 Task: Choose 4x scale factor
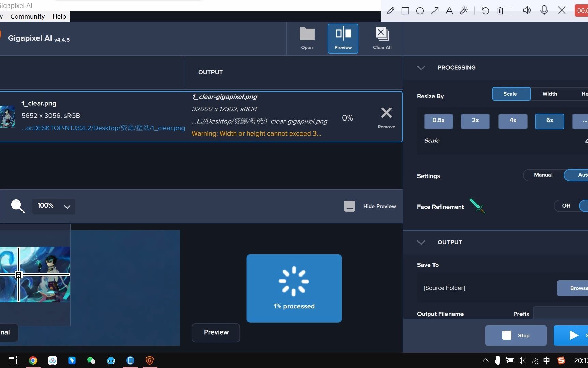coord(513,121)
